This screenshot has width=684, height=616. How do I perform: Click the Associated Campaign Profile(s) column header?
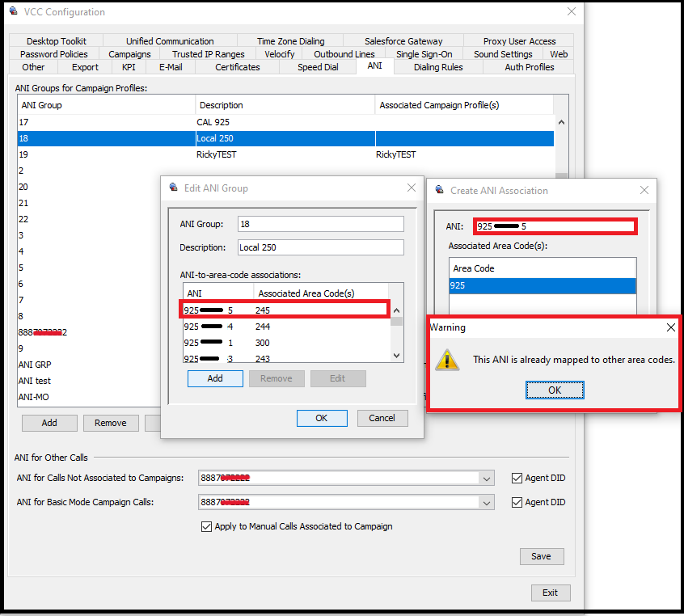click(464, 105)
